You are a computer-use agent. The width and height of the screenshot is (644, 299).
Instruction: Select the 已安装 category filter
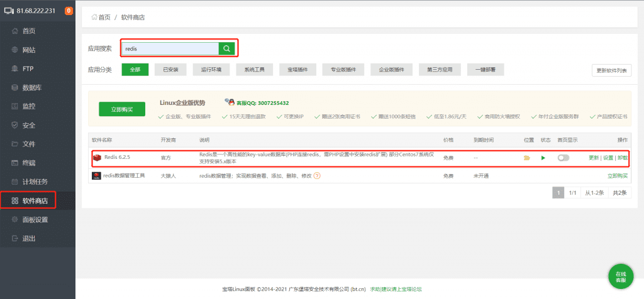170,70
